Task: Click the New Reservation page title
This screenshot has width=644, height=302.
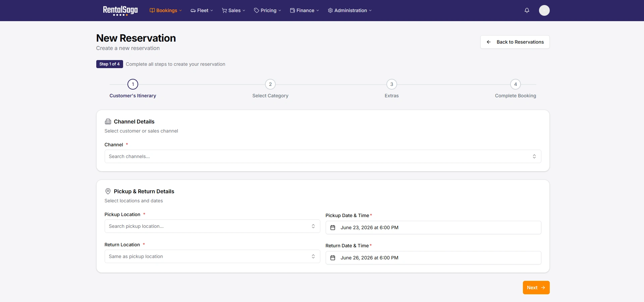Action: click(136, 38)
